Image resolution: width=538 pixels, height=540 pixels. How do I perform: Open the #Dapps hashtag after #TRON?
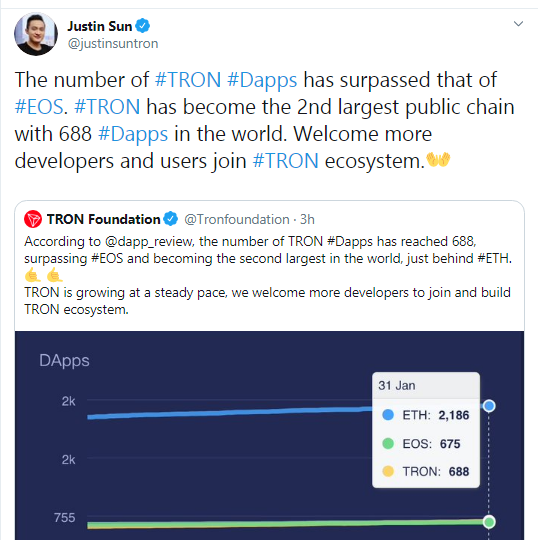262,80
